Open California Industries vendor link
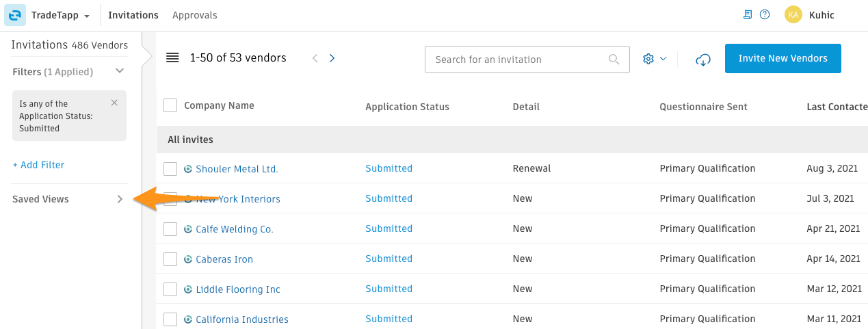The height and width of the screenshot is (329, 868). [242, 319]
